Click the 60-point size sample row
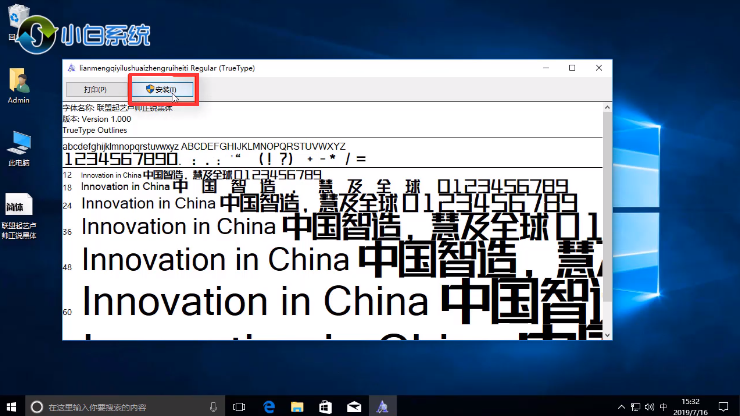The height and width of the screenshot is (416, 740). [332, 302]
